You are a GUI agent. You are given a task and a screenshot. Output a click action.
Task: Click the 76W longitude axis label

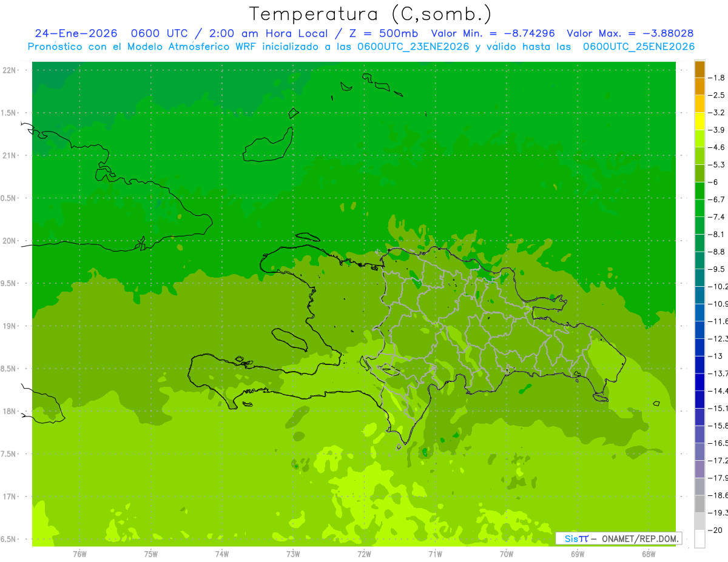79,554
